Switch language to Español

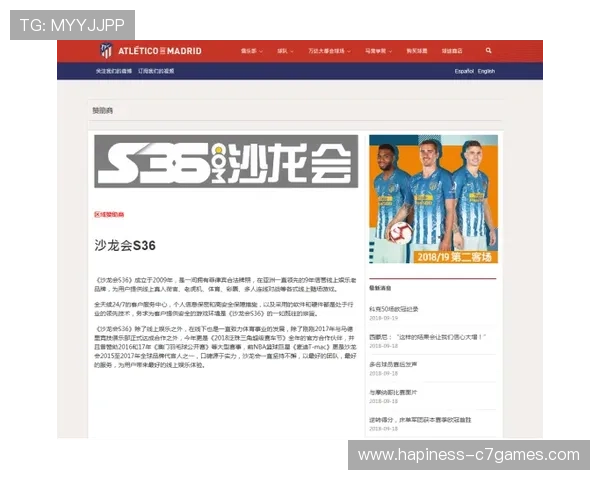(464, 71)
